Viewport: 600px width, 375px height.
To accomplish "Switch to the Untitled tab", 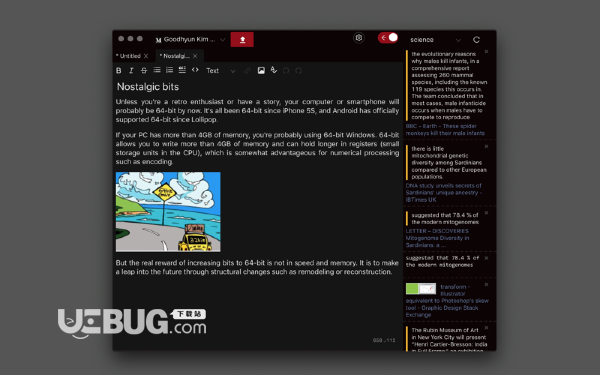I will click(128, 56).
